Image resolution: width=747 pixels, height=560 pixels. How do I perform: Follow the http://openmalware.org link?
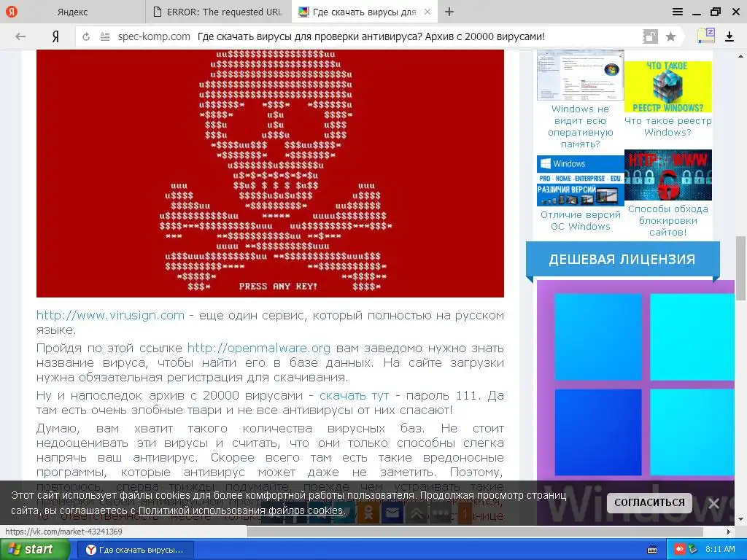259,348
